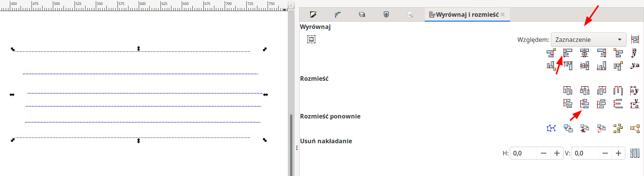Click the H spacing input field
644x176 pixels.
click(x=523, y=153)
